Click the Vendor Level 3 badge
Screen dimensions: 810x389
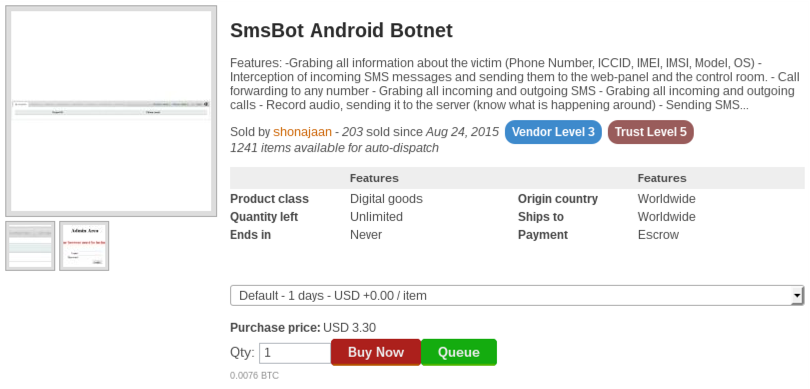pos(553,132)
